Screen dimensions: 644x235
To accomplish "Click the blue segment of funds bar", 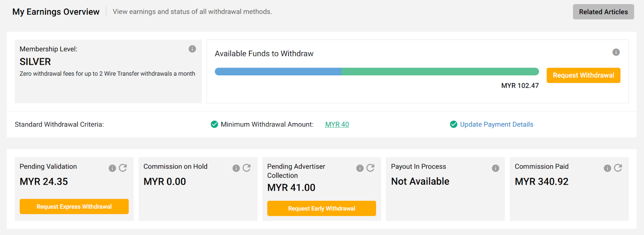I will 278,72.
